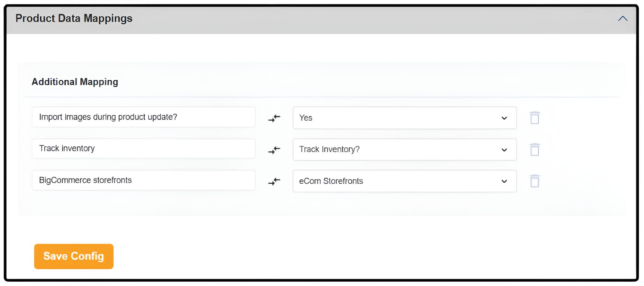The width and height of the screenshot is (644, 286).
Task: Click the chevron arrow in the Yes dropdown
Action: point(504,118)
